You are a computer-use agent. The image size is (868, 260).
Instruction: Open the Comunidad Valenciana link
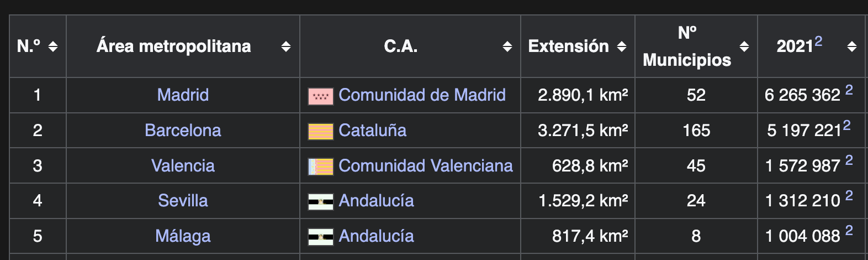click(426, 165)
